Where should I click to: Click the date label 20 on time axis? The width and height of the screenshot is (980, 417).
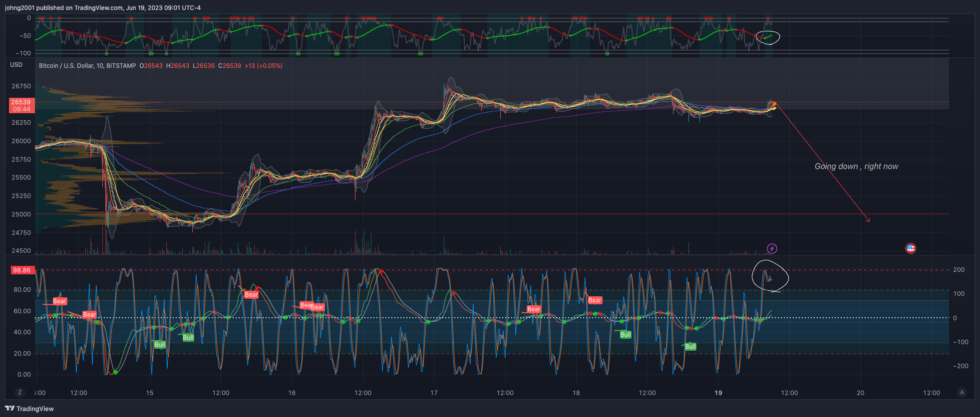[861, 393]
